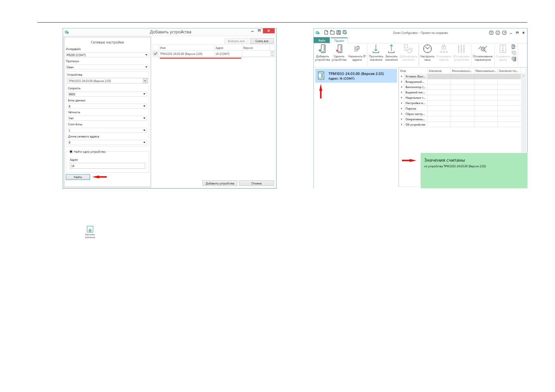Click the Имя column header in dialog list
The image size is (555, 392).
[x=186, y=48]
